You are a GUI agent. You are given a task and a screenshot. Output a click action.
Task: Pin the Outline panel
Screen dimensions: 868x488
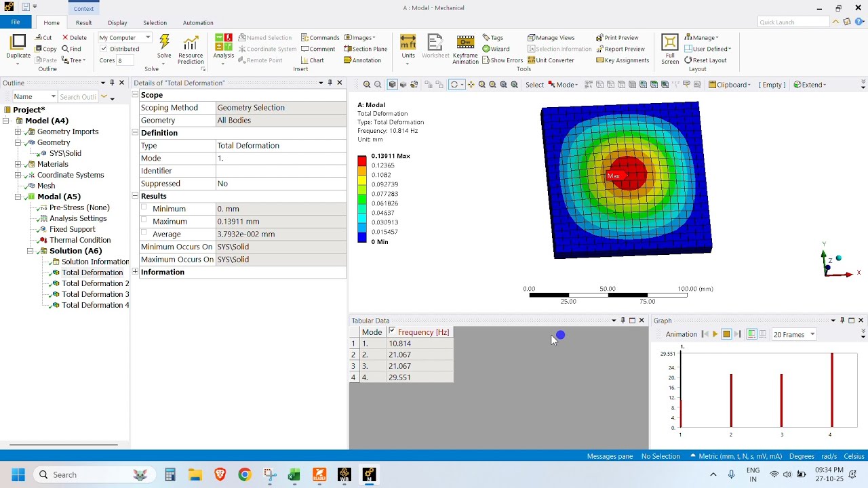point(112,83)
